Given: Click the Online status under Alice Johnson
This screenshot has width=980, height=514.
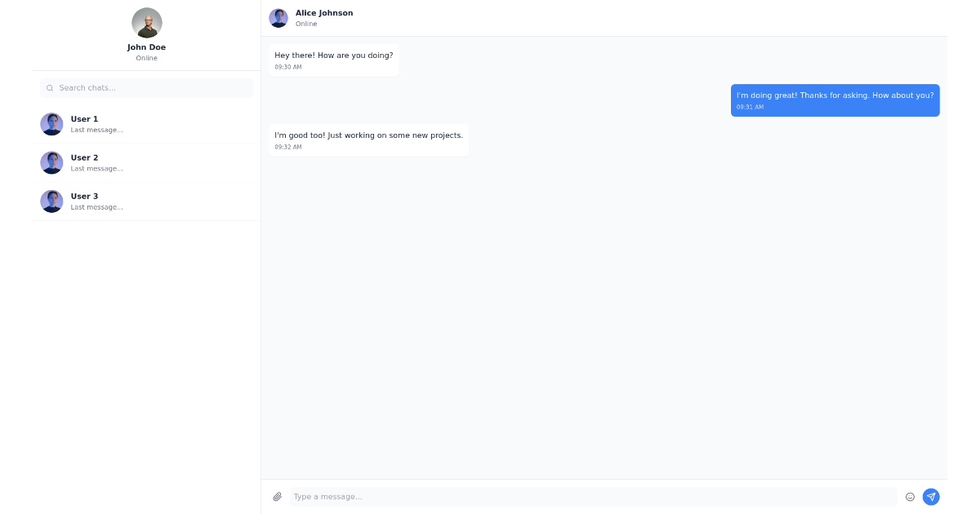Looking at the screenshot, I should click(x=306, y=24).
